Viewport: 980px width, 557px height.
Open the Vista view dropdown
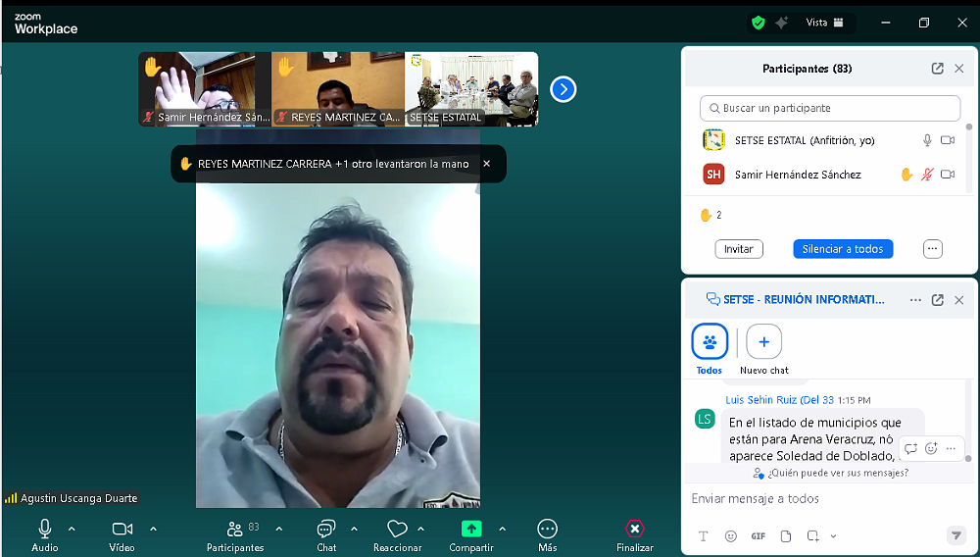coord(824,23)
